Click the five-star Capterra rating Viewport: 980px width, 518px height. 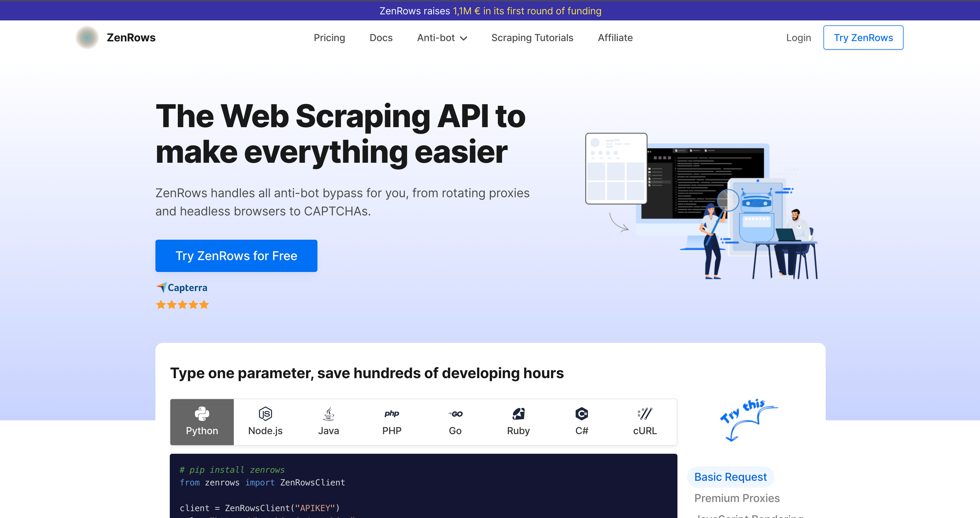click(x=182, y=305)
